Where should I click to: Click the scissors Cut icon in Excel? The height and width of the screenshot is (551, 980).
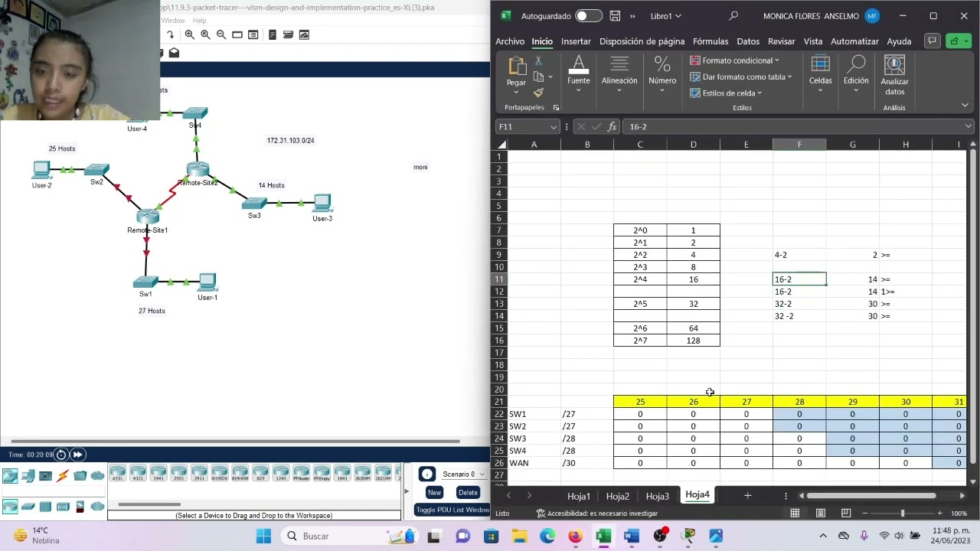coord(538,60)
